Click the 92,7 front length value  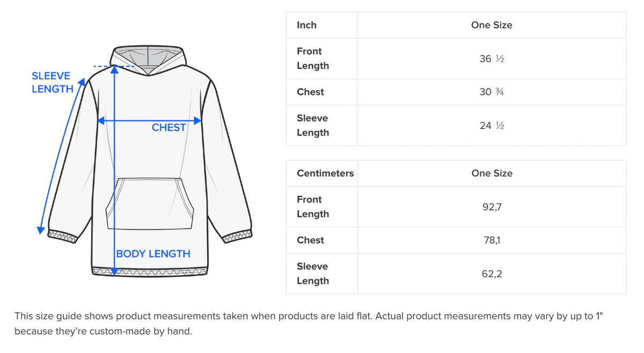pyautogui.click(x=491, y=207)
